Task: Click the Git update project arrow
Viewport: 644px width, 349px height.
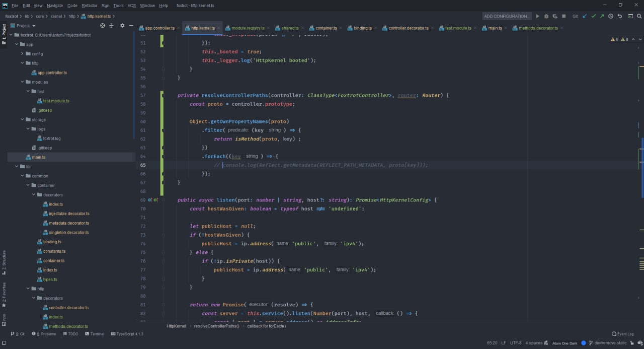Action: point(585,16)
